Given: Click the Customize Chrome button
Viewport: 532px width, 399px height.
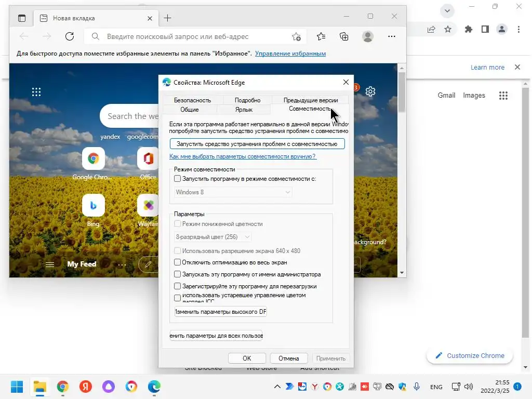Looking at the screenshot, I should coord(470,355).
